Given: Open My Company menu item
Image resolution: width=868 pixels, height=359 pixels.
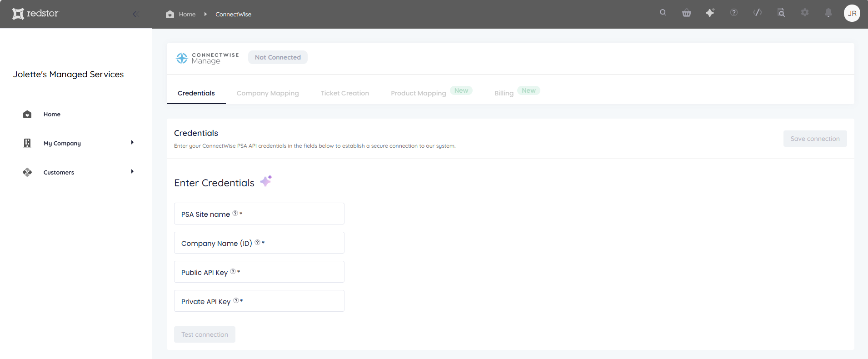Looking at the screenshot, I should click(x=62, y=143).
